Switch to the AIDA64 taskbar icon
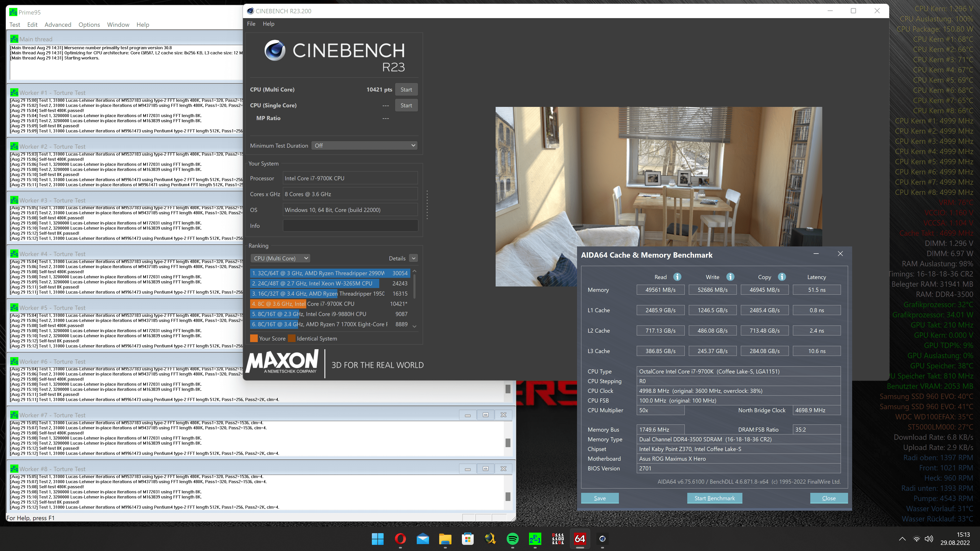 pos(580,539)
